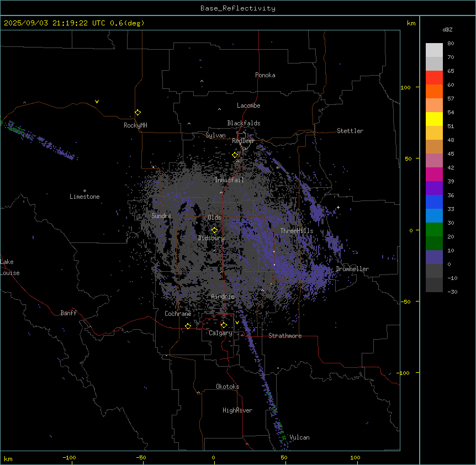Screen dimensions: 476x465
Task: Click the km unit label at top right
Action: [411, 23]
